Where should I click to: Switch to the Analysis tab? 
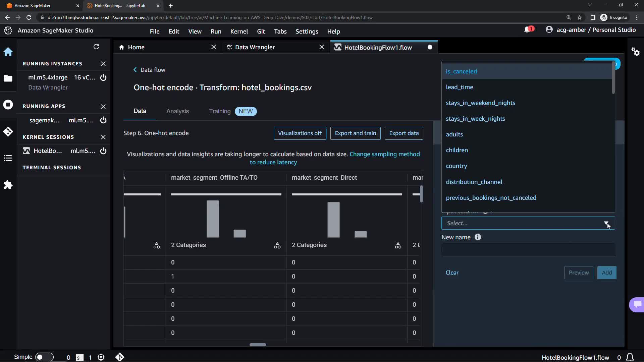pos(177,111)
